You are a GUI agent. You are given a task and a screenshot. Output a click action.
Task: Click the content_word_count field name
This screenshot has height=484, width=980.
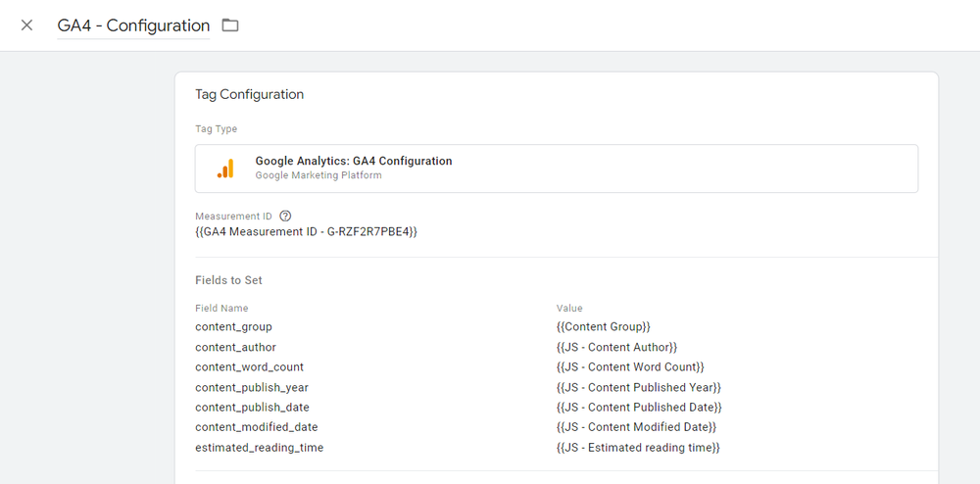coord(249,367)
